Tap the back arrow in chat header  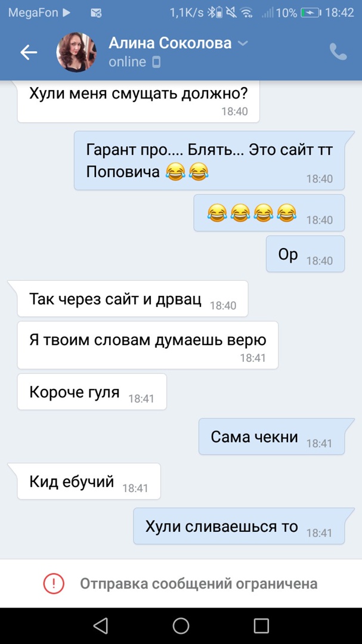click(29, 52)
